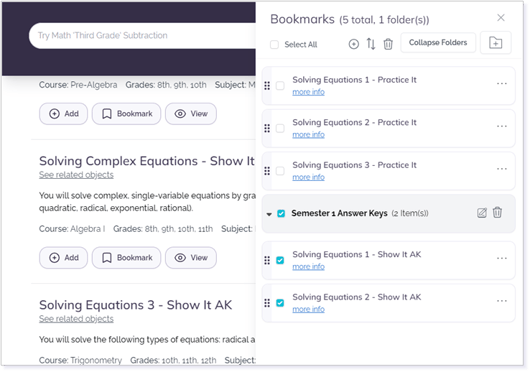This screenshot has height=372, width=530.
Task: Click the sort arrows icon in Bookmarks toolbar
Action: (x=371, y=44)
